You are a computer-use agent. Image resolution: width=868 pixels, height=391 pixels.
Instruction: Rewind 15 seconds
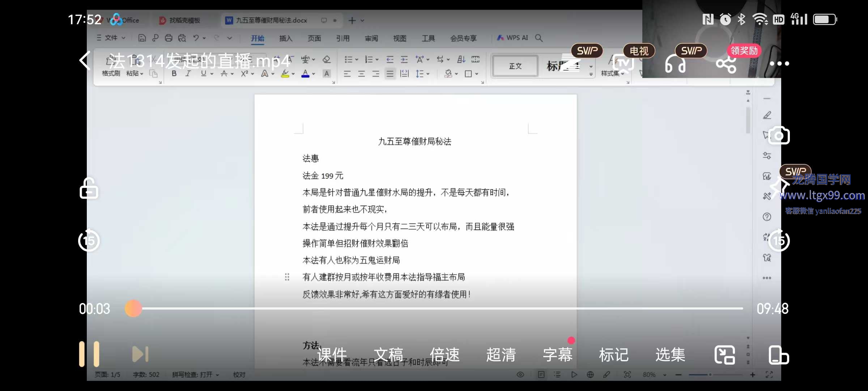click(x=89, y=240)
